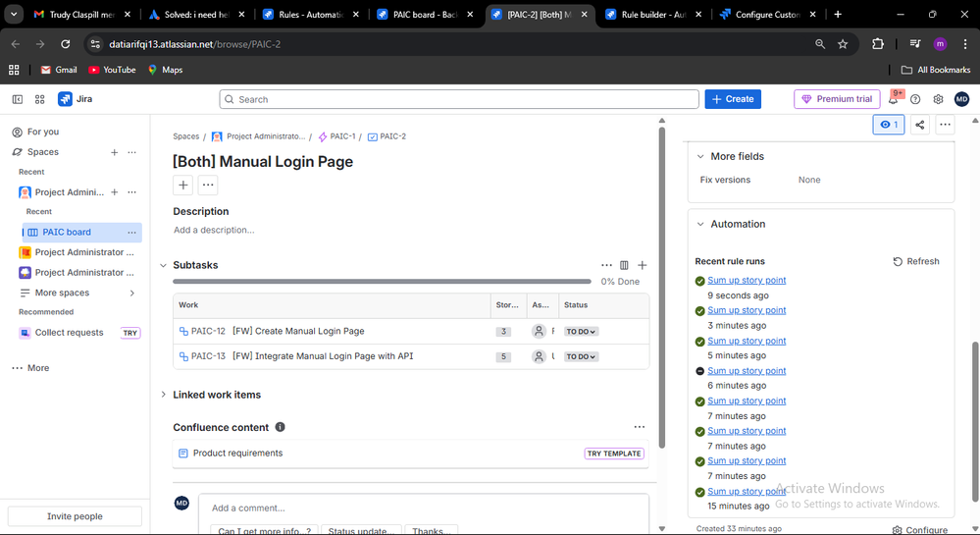
Task: Click Invite people button
Action: [x=75, y=516]
